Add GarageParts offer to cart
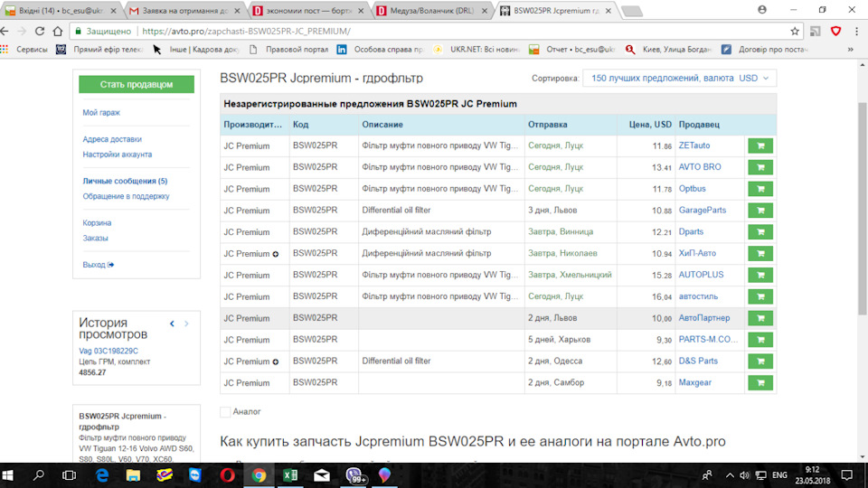 [759, 211]
